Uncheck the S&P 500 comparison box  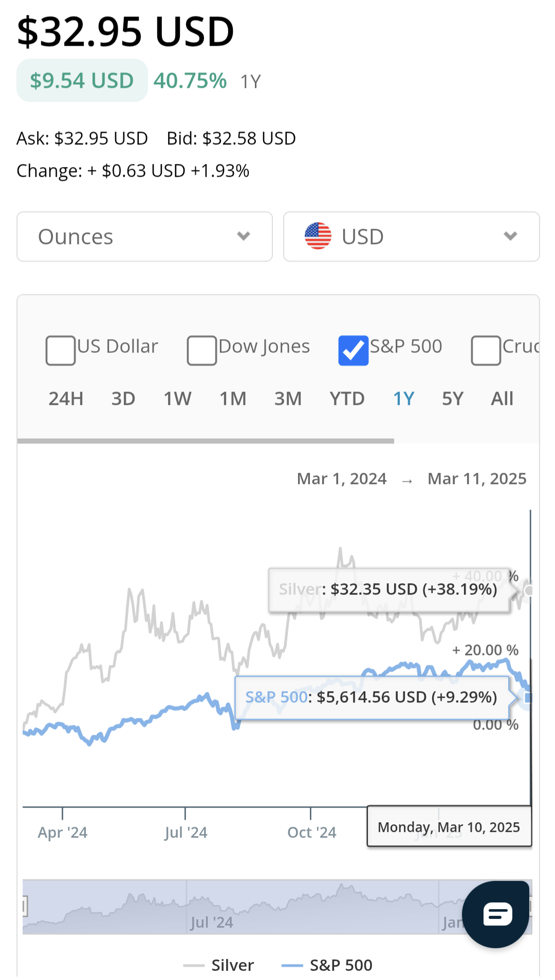(353, 350)
